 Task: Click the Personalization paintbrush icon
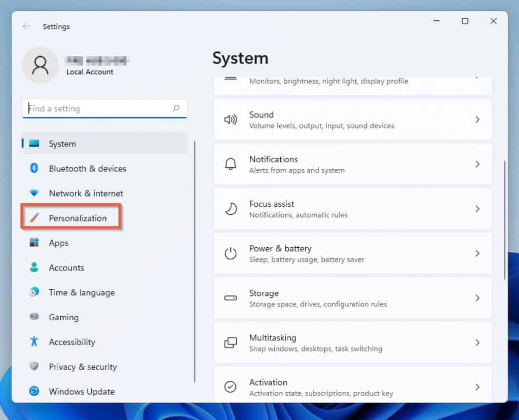coord(34,217)
